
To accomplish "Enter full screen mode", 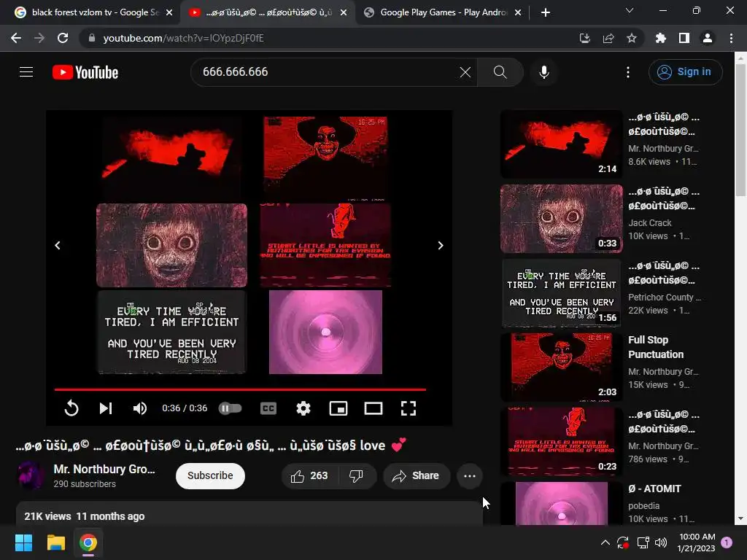I will coord(409,408).
